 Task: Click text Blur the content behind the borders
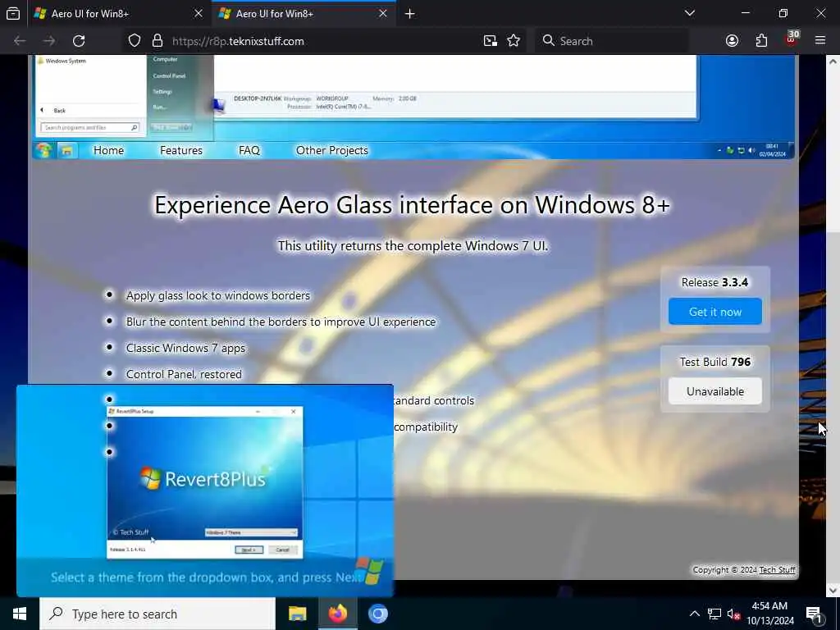coord(281,322)
